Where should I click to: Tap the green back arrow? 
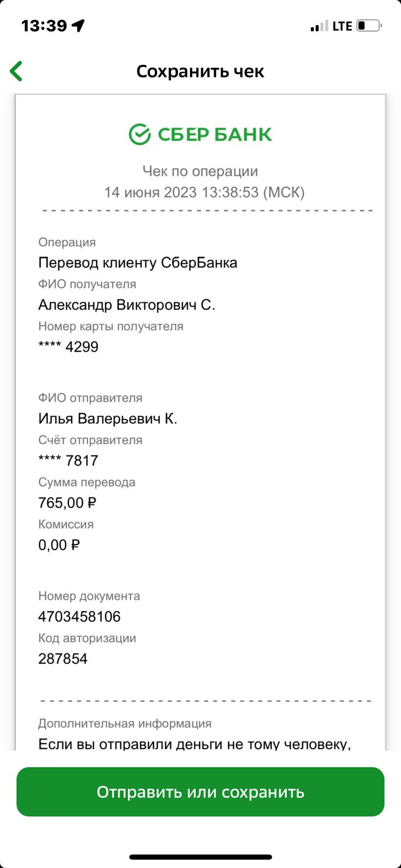(x=16, y=71)
